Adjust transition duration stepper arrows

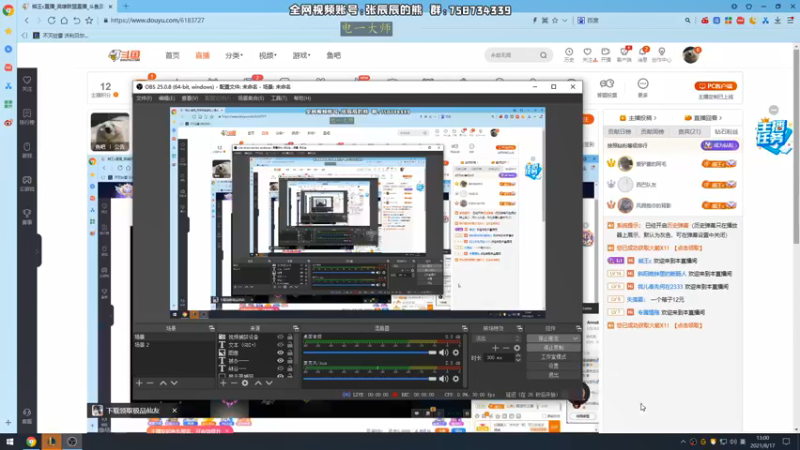pyautogui.click(x=518, y=358)
